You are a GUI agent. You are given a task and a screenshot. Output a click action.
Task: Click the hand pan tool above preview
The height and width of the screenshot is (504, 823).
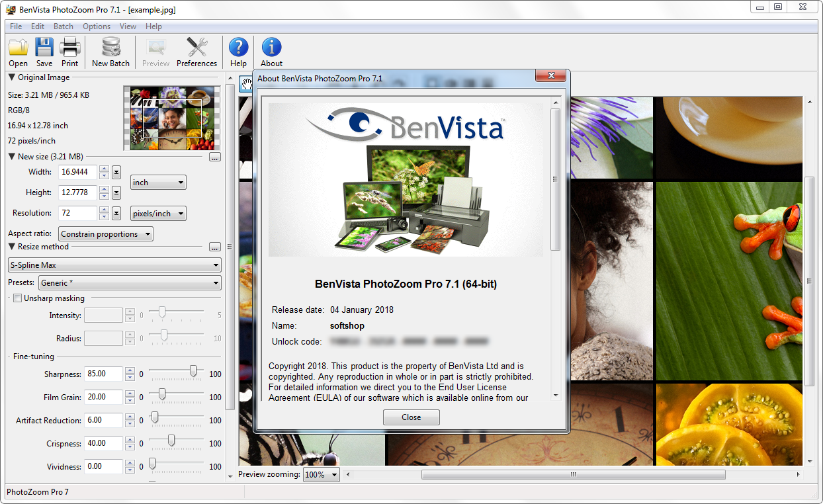click(246, 83)
